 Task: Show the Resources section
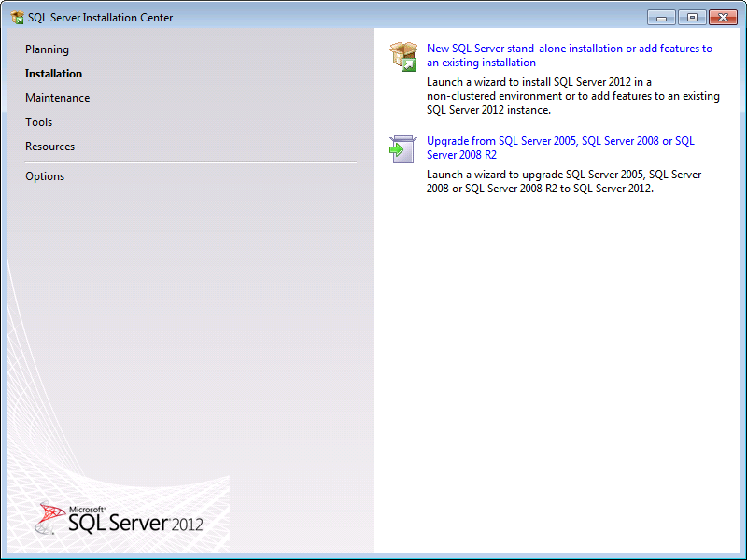point(50,147)
